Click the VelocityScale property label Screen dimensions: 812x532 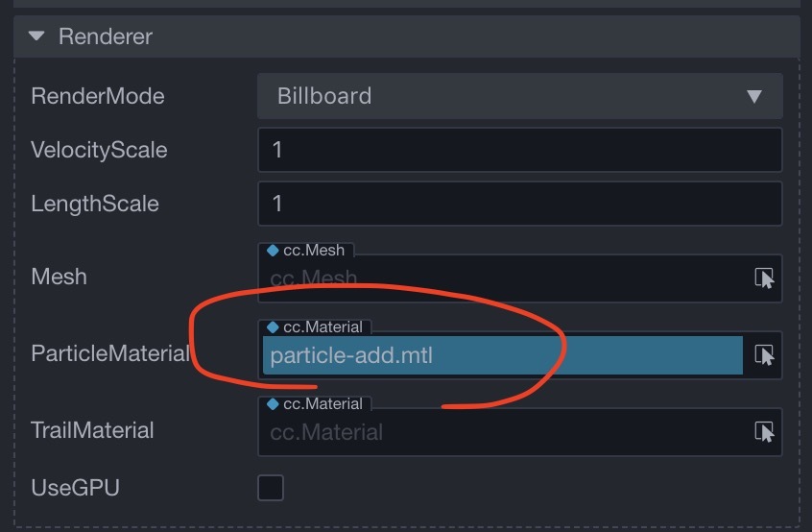pyautogui.click(x=99, y=150)
